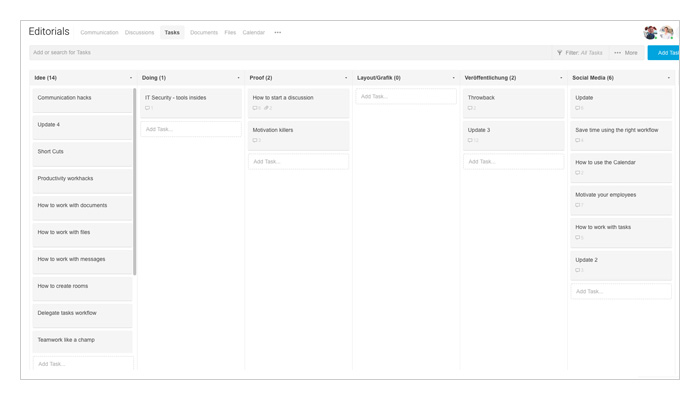Expand the Layout/Grafik column menu arrow
Image resolution: width=700 pixels, height=399 pixels.
pos(454,78)
